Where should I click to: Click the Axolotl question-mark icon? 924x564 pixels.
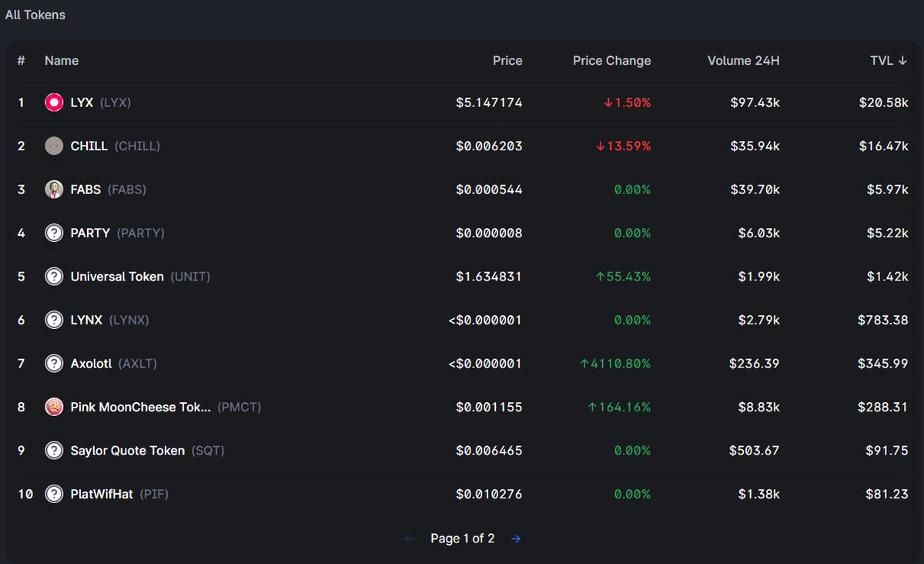54,364
